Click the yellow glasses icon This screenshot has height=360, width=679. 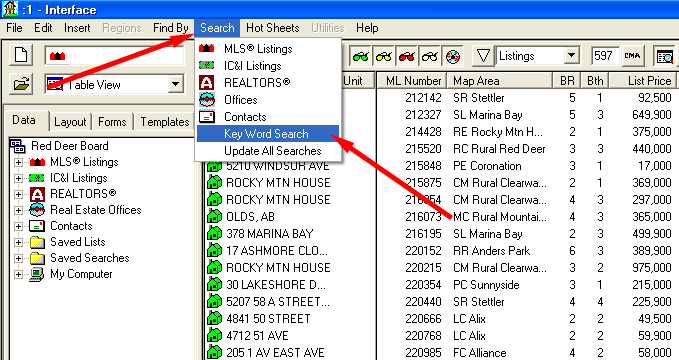click(384, 56)
